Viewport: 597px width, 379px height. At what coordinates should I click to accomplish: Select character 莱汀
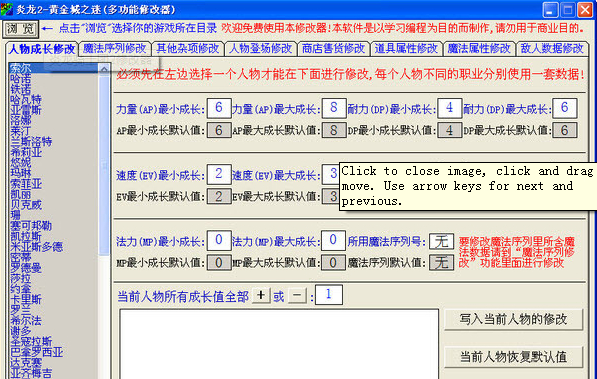(x=21, y=131)
